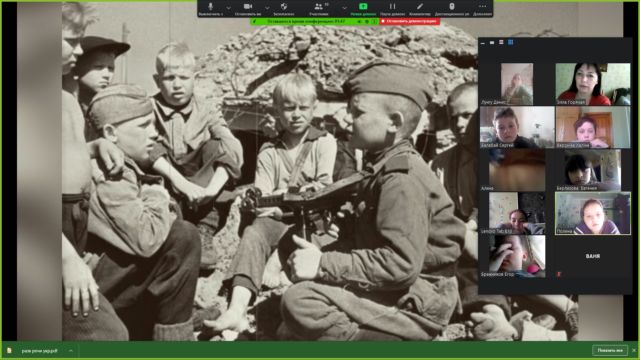Mute the microphone in Zoom toolbar

[211, 7]
